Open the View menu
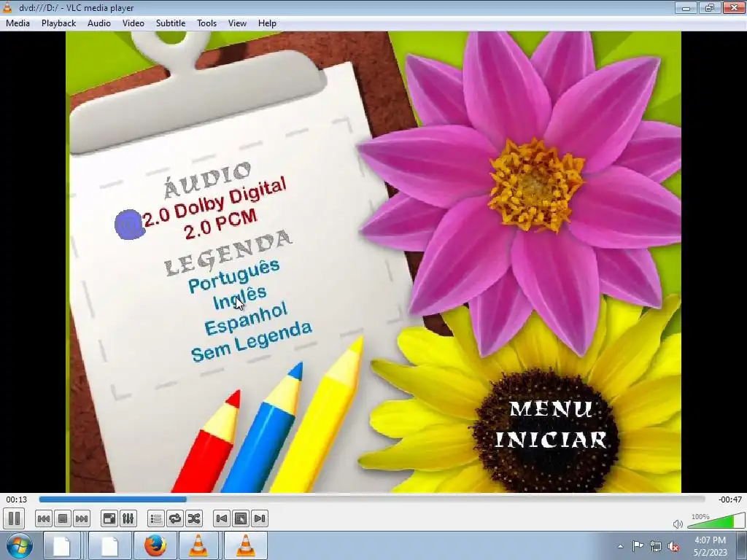This screenshot has height=560, width=747. pyautogui.click(x=237, y=23)
